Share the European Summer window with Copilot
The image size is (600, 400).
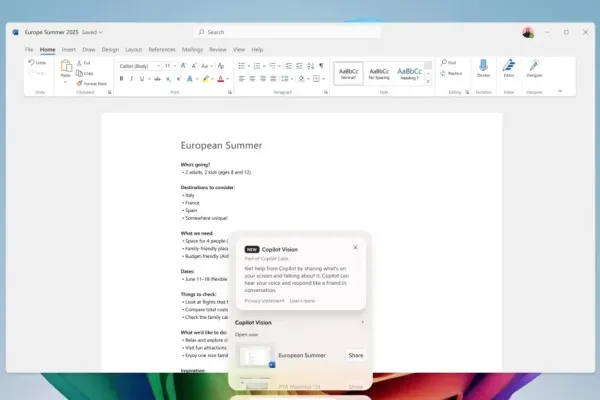pyautogui.click(x=355, y=355)
